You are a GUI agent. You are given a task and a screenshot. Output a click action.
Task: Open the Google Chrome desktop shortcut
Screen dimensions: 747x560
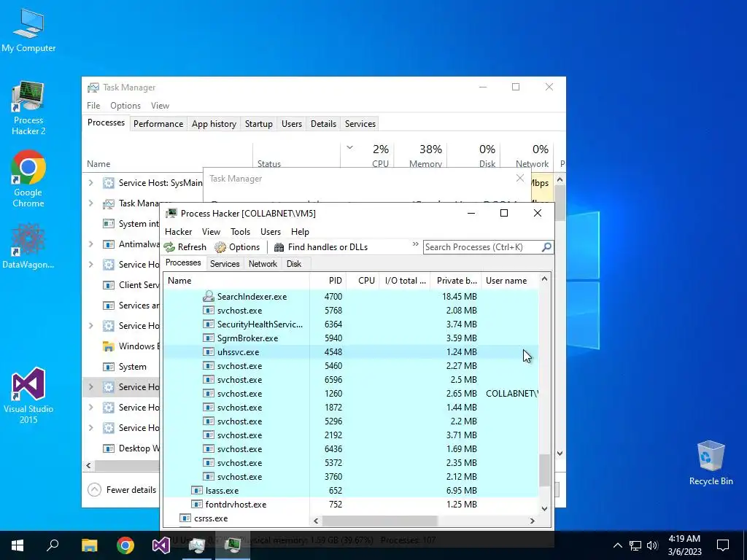(x=28, y=179)
